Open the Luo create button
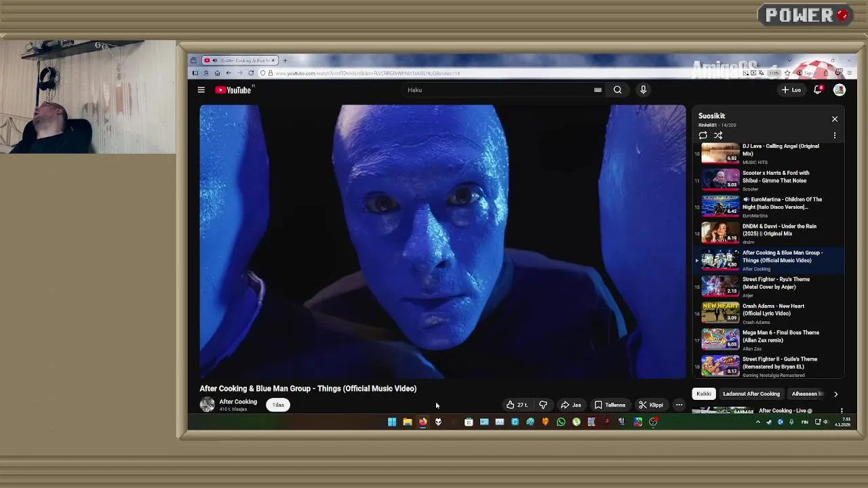This screenshot has width=868, height=488. pyautogui.click(x=791, y=89)
